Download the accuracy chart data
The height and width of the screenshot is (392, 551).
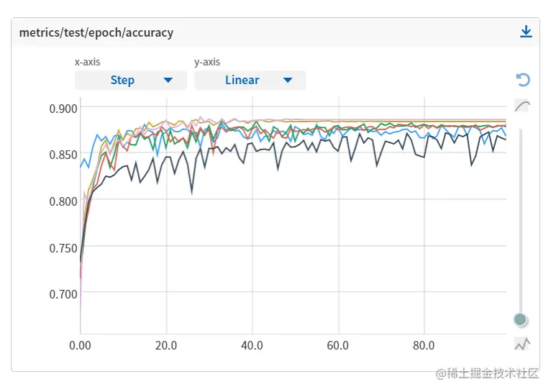coord(526,32)
